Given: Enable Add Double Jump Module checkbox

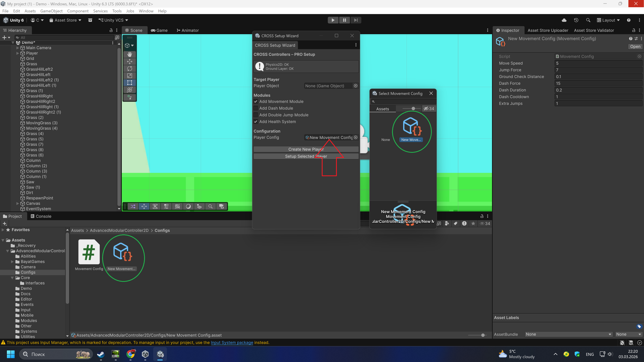Looking at the screenshot, I should point(255,115).
